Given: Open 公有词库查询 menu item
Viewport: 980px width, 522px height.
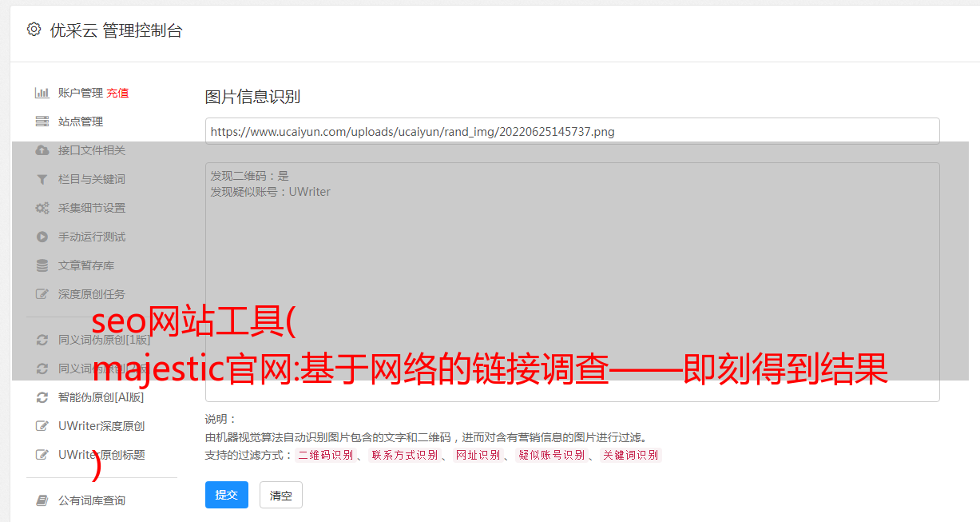Looking at the screenshot, I should pyautogui.click(x=92, y=500).
